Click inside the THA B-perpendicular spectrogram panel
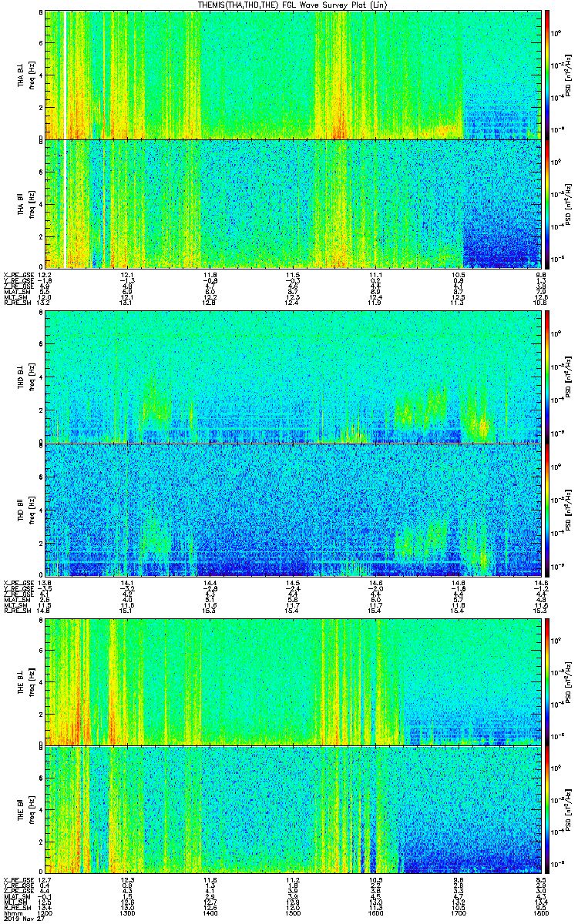The height and width of the screenshot is (924, 578). pos(293,75)
